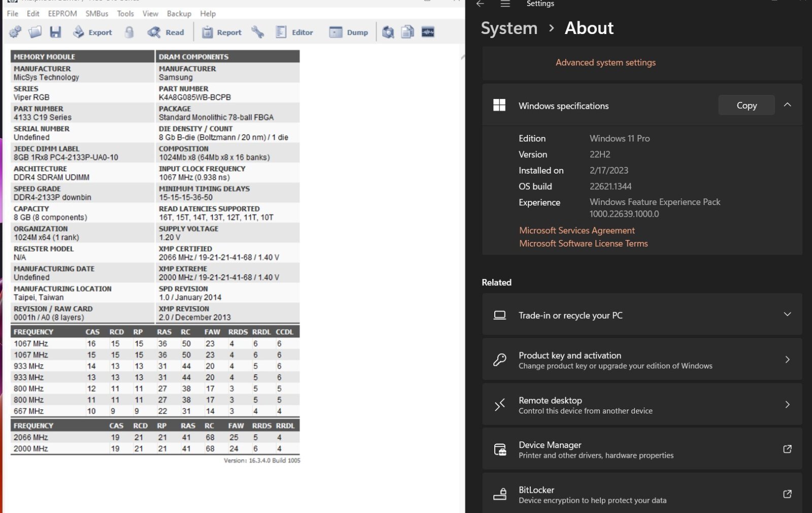This screenshot has height=513, width=812.
Task: Click the waveform monitor toolbar icon
Action: pyautogui.click(x=428, y=32)
